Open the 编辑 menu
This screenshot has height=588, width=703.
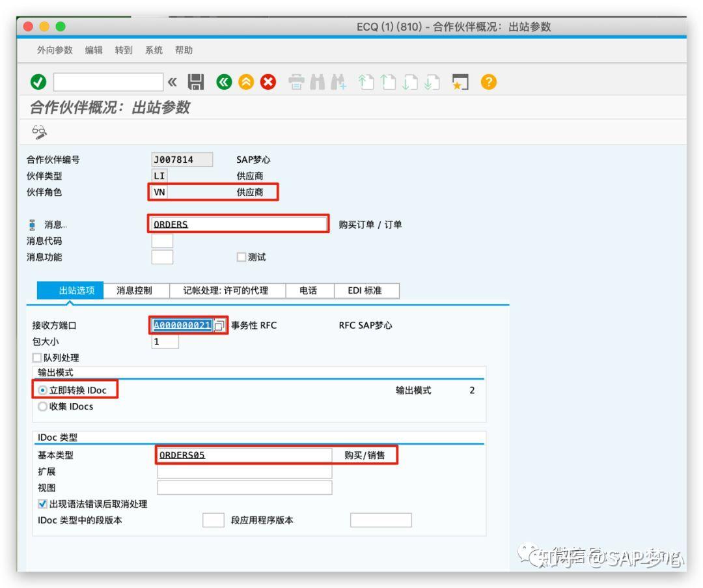click(x=94, y=50)
